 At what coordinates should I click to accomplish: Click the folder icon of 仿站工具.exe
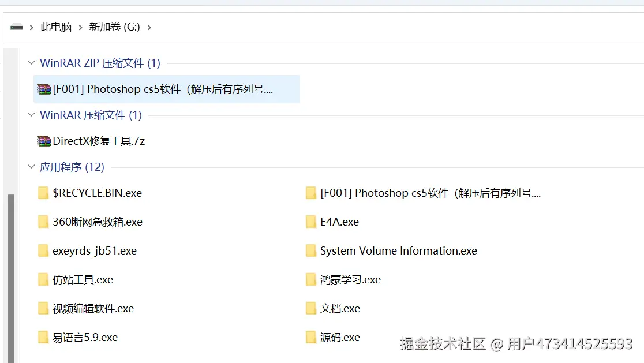(x=43, y=280)
